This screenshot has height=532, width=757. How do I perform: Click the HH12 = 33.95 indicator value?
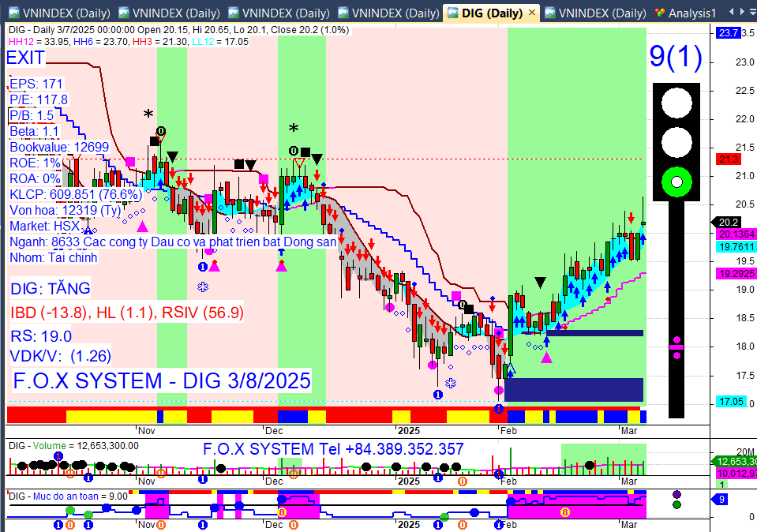39,42
